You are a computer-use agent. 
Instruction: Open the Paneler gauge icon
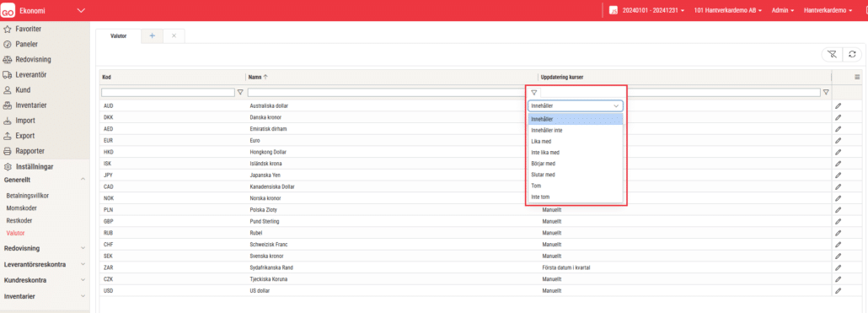point(8,45)
